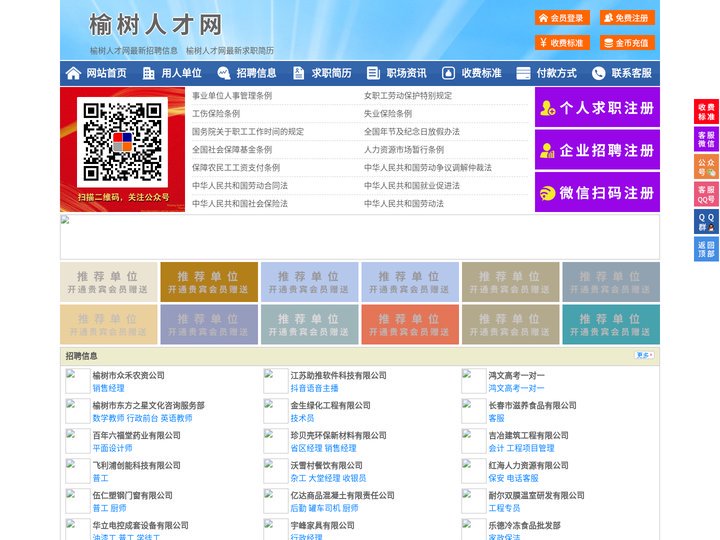
Task: Click the phone icon beside 联系客服
Action: click(598, 73)
